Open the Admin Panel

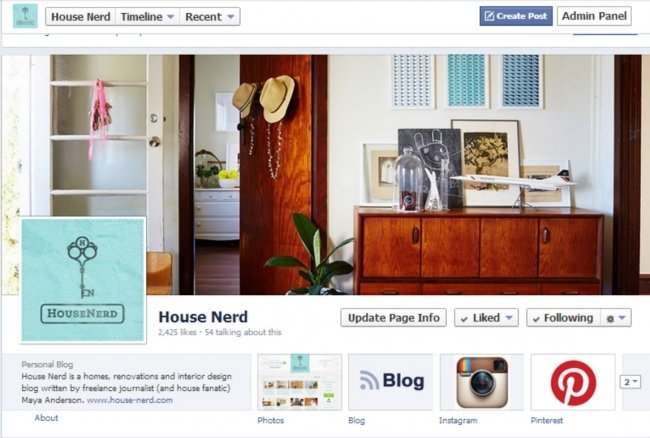594,16
